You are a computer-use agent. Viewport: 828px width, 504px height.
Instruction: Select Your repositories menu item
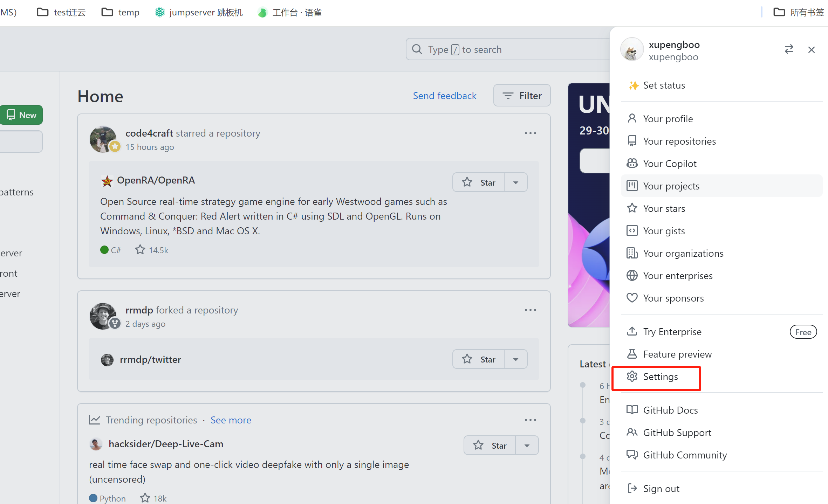(679, 141)
